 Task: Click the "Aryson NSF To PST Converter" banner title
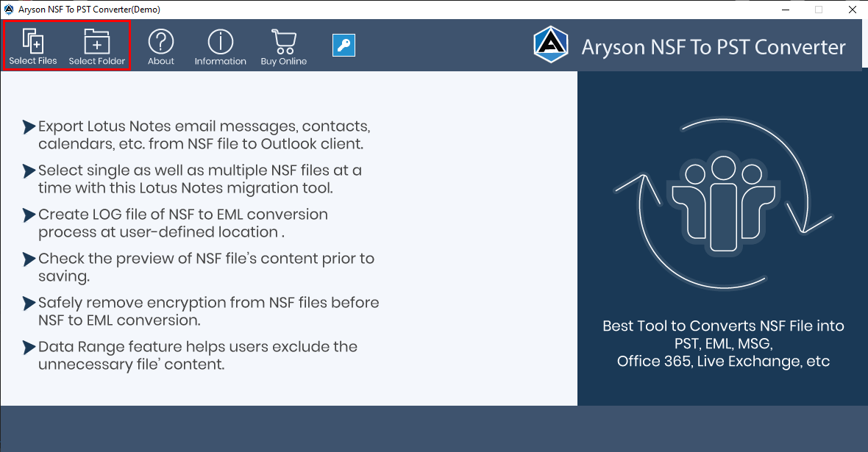(x=714, y=47)
